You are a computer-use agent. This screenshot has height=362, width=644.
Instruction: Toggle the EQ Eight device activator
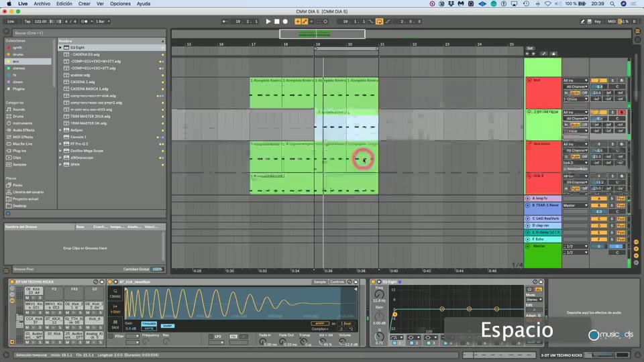click(374, 282)
